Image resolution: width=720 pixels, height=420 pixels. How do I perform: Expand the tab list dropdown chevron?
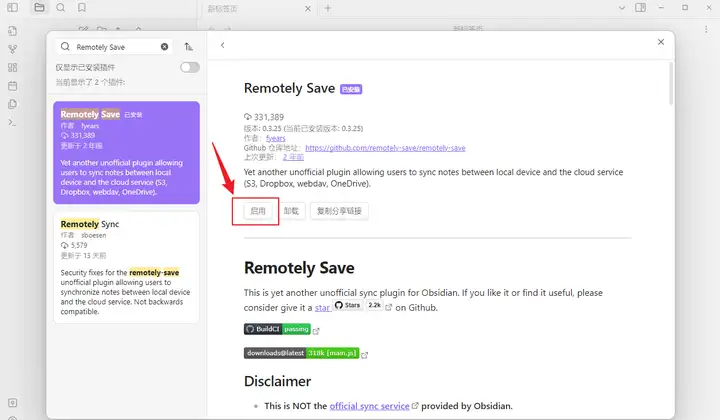click(x=622, y=8)
